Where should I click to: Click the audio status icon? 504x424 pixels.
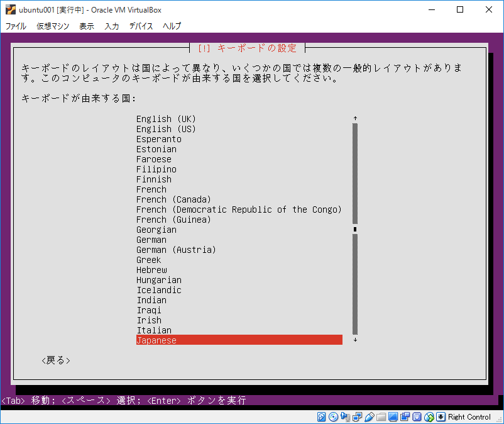tap(345, 417)
